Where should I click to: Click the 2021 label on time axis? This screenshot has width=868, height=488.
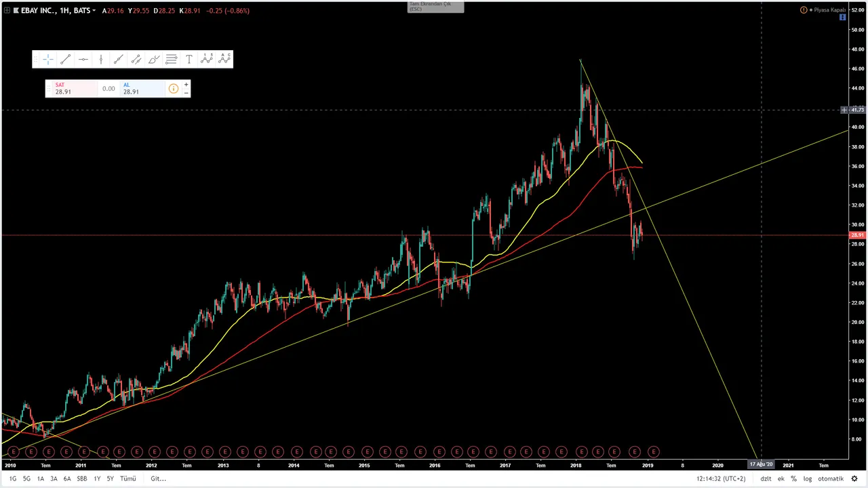(788, 465)
